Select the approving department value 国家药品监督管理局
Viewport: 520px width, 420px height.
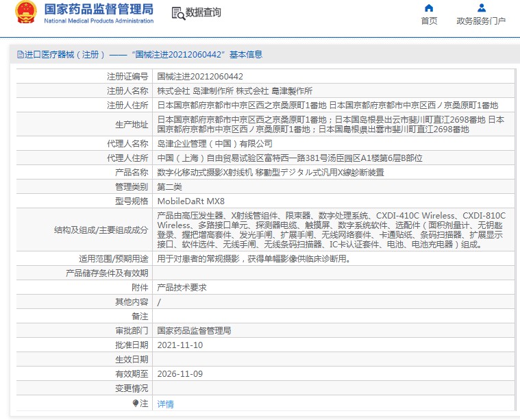(x=194, y=330)
